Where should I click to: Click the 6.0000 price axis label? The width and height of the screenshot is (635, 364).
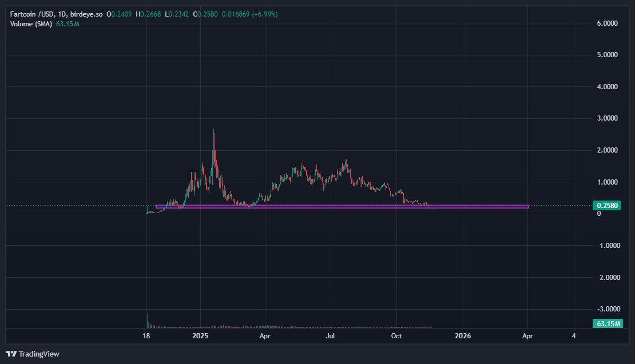tap(607, 23)
